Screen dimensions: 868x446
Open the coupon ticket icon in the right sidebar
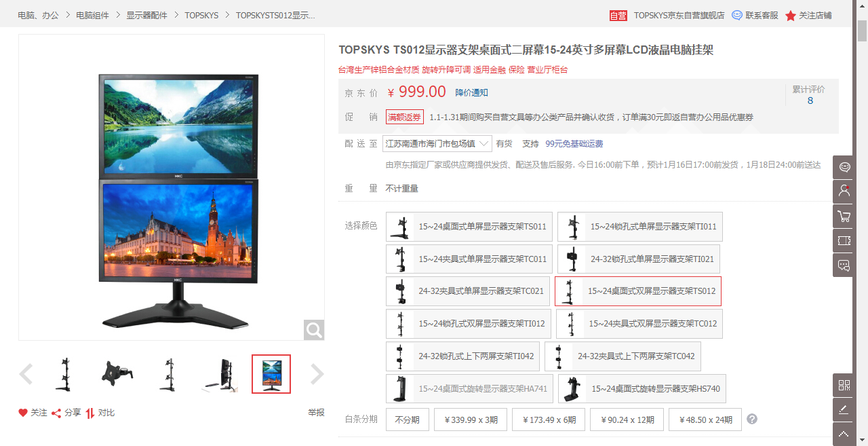(x=844, y=240)
